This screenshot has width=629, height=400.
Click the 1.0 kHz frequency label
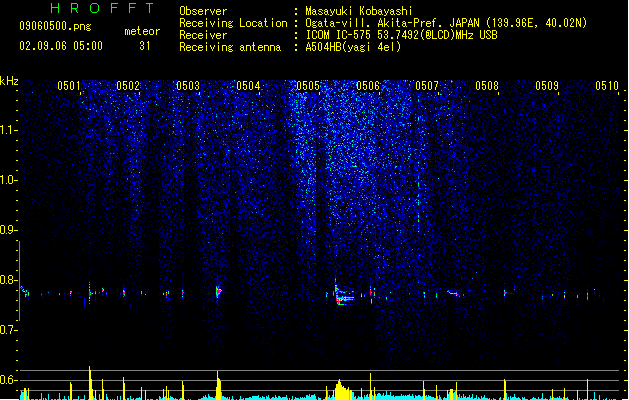click(8, 180)
